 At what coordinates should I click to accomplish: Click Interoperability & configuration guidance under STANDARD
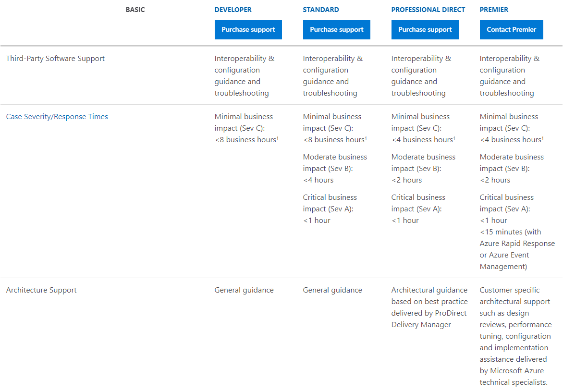point(332,70)
